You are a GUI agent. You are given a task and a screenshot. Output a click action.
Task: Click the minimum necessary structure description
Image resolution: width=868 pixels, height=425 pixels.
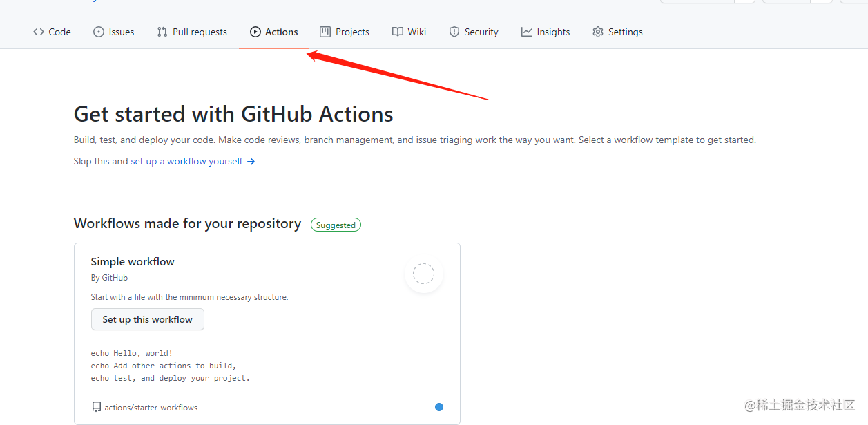point(189,297)
